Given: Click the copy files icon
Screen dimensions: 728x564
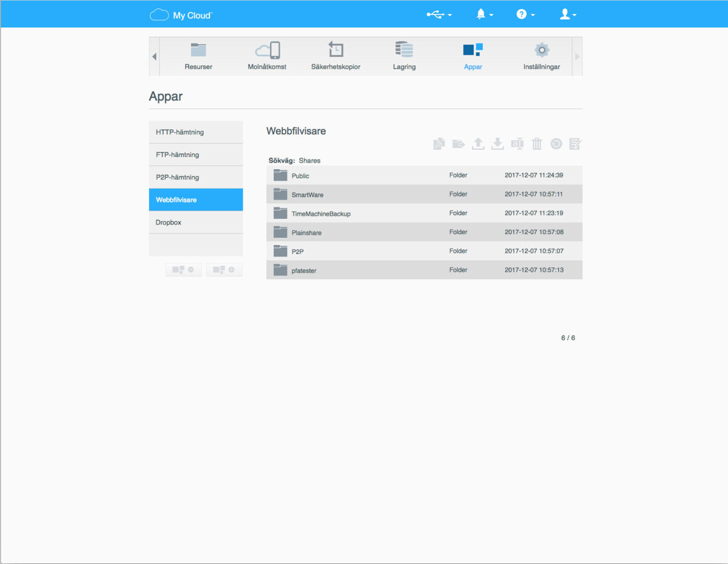Looking at the screenshot, I should (x=439, y=144).
